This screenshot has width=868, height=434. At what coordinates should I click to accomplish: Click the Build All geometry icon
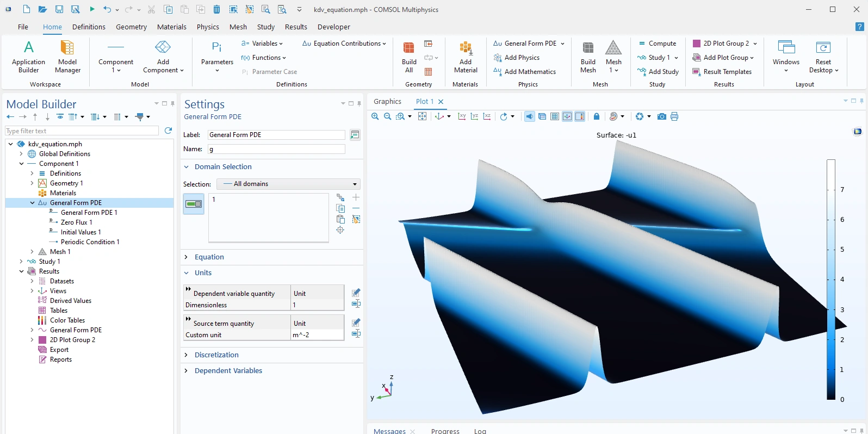(409, 57)
